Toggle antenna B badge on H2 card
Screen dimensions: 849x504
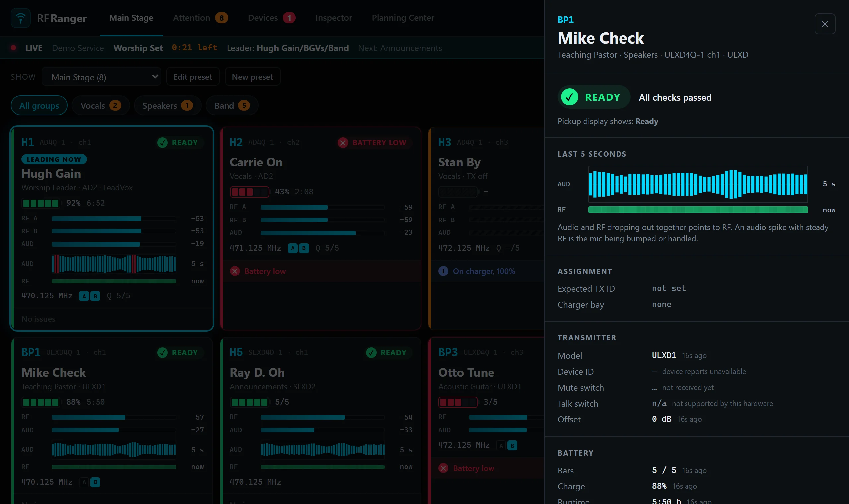(304, 248)
